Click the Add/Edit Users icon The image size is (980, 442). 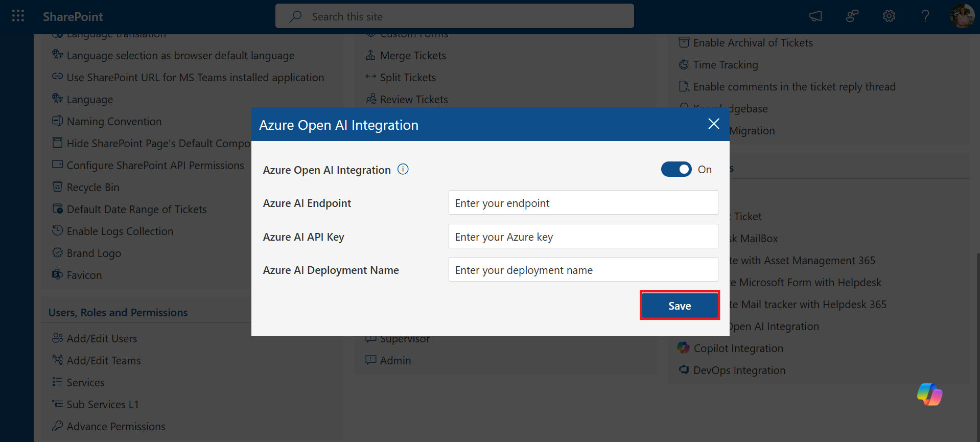tap(57, 338)
